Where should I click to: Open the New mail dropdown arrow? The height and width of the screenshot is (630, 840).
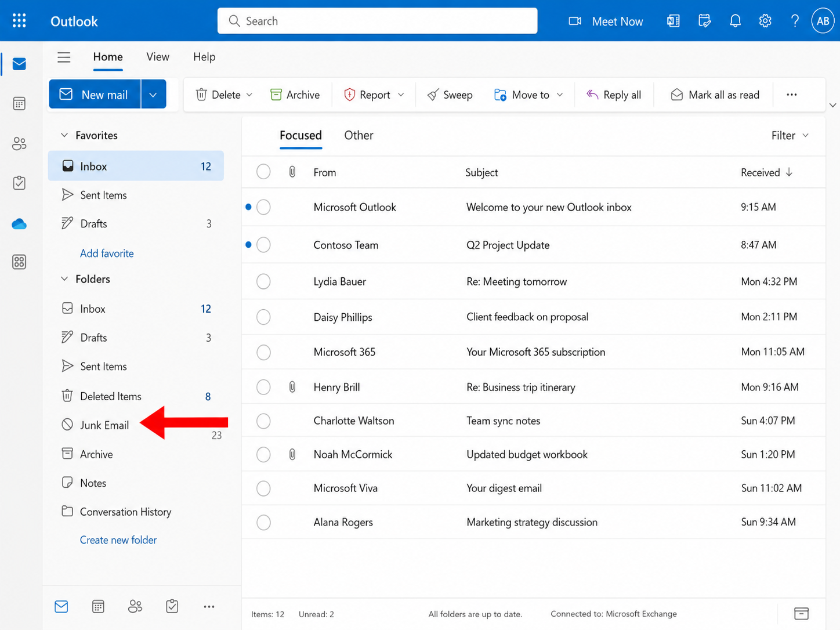coord(153,95)
